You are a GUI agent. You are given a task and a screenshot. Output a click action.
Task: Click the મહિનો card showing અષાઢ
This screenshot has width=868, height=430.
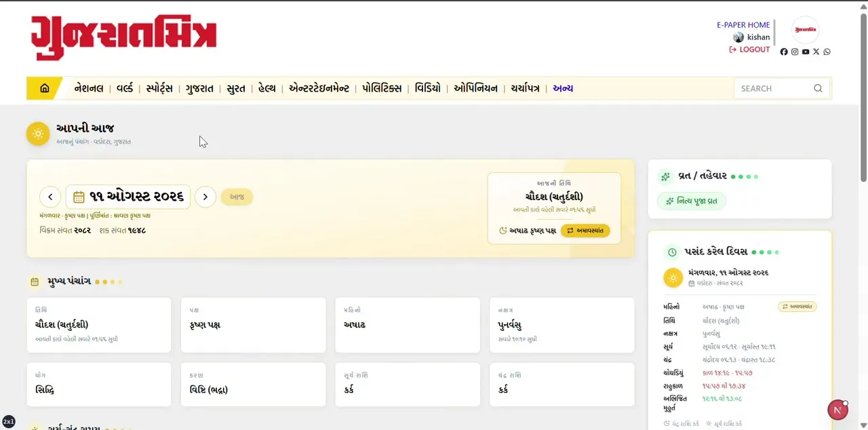[408, 325]
